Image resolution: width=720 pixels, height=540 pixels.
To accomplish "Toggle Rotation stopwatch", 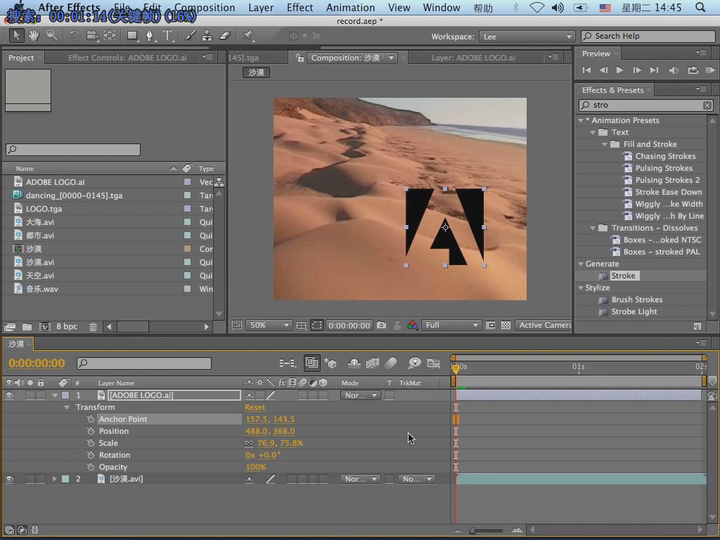I will 90,455.
